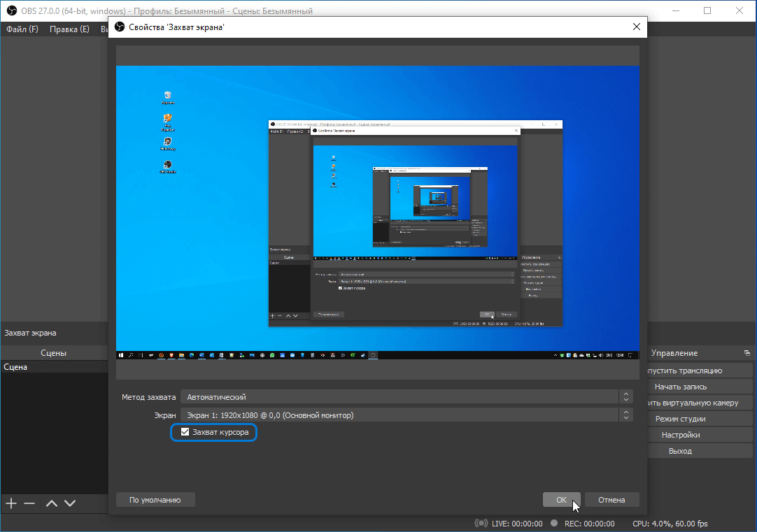This screenshot has width=757, height=532.
Task: Start recording with Начать запись
Action: point(700,386)
